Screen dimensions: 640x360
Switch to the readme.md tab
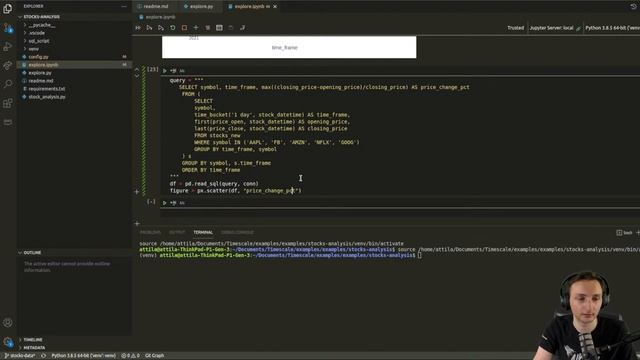pyautogui.click(x=153, y=7)
